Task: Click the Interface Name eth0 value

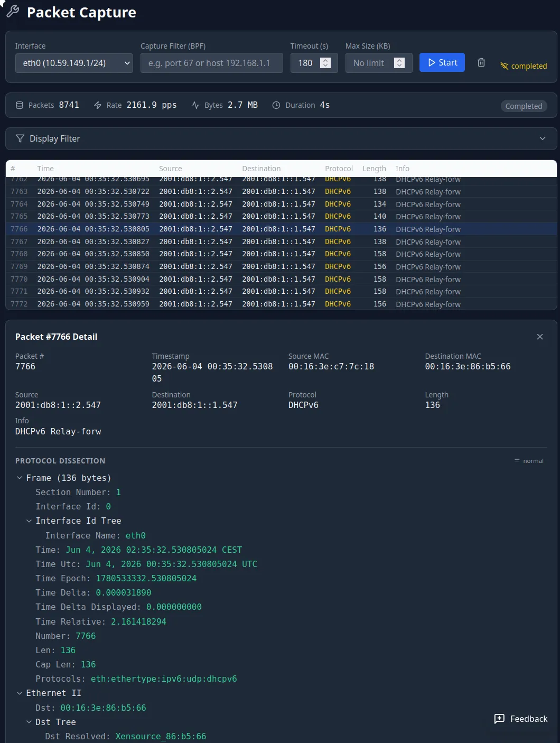Action: click(x=136, y=535)
